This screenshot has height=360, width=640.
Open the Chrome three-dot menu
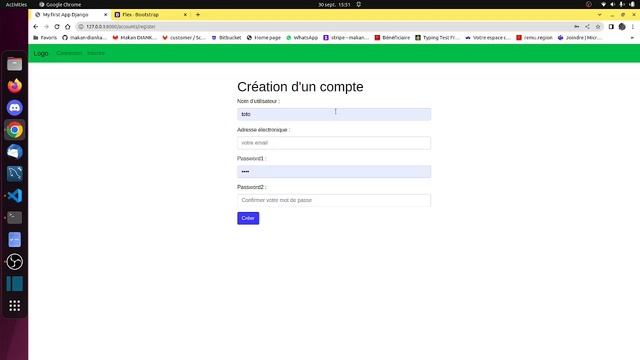633,27
